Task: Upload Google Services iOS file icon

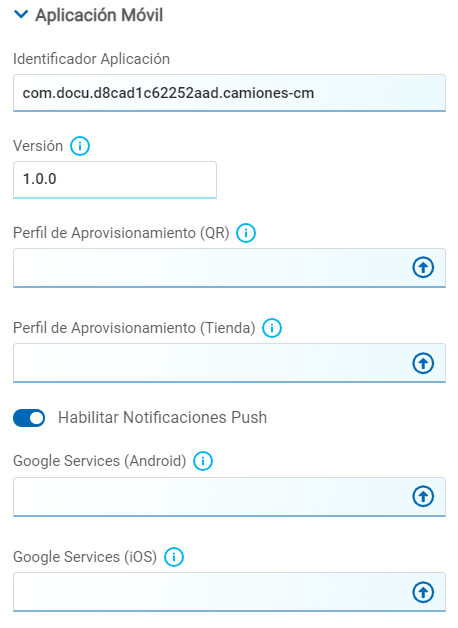Action: click(x=423, y=592)
